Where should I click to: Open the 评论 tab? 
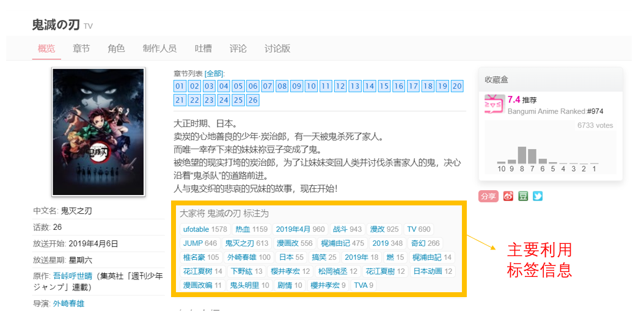238,48
